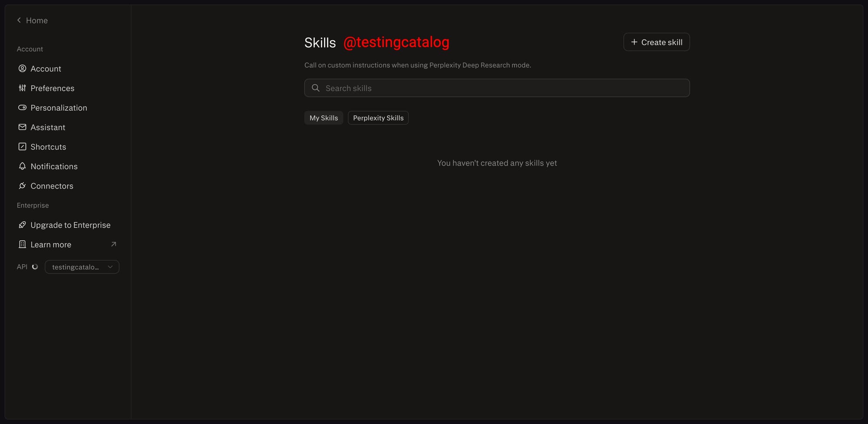Screen dimensions: 868x424
Task: Click the Personalization toggle-shaped icon
Action: point(22,108)
